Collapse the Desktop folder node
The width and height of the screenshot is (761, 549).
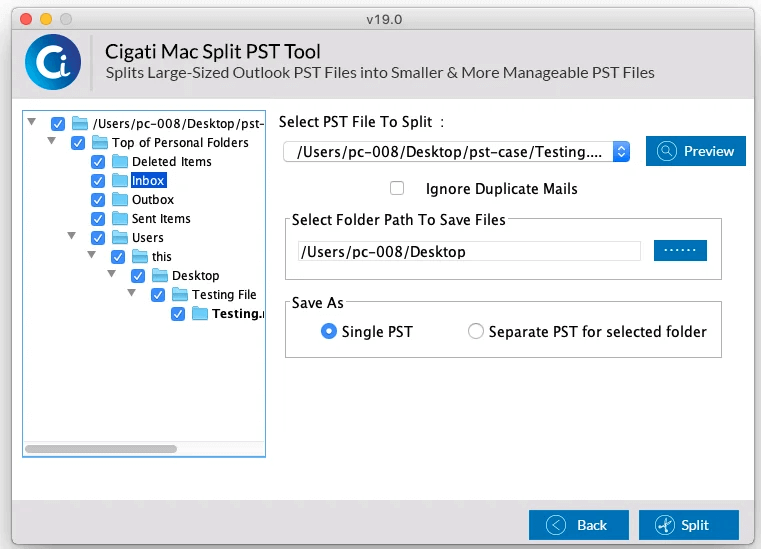click(x=112, y=274)
